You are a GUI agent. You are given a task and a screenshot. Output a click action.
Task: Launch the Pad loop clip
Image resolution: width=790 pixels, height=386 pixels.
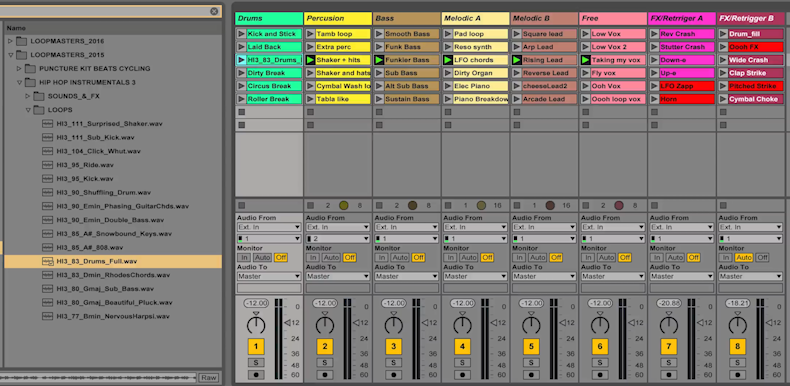[447, 34]
